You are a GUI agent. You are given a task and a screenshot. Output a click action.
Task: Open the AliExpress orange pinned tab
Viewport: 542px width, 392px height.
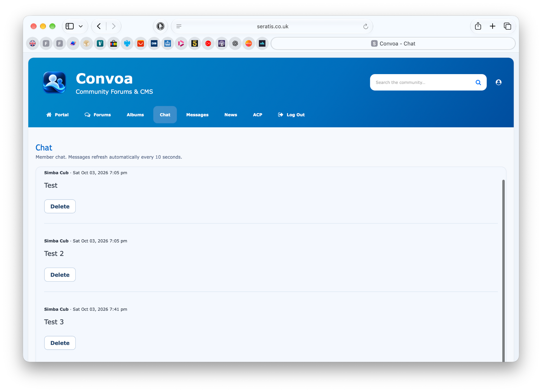tap(141, 43)
